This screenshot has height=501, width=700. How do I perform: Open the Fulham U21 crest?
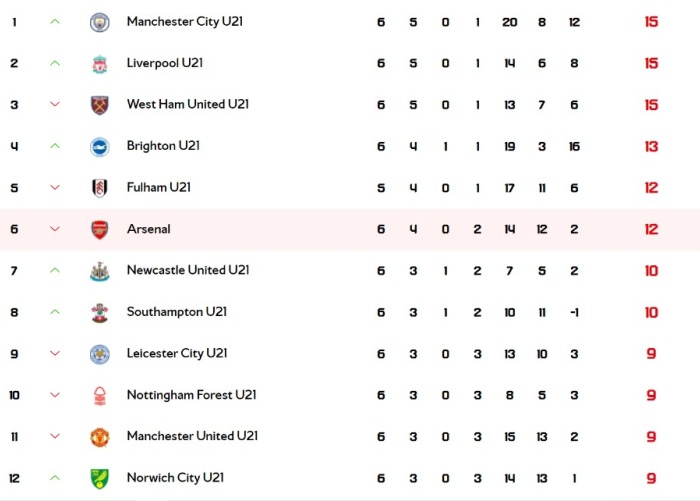coord(100,188)
